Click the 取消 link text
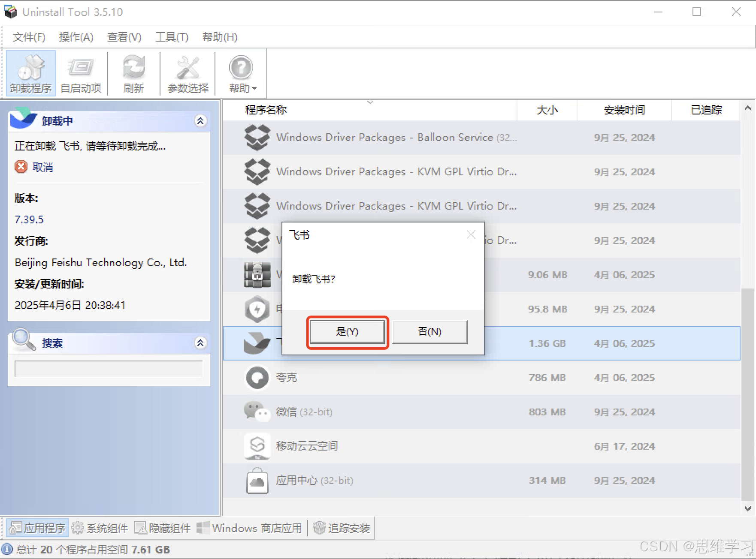The image size is (756, 559). 43,167
